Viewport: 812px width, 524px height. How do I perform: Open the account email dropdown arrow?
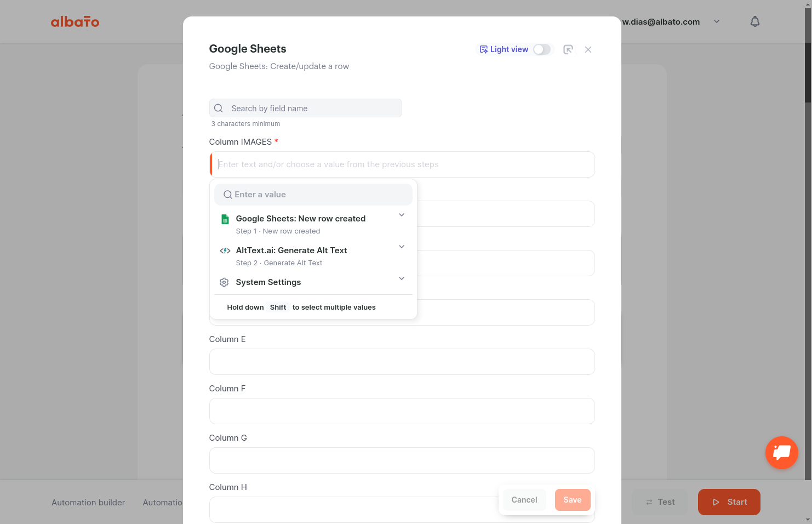717,22
